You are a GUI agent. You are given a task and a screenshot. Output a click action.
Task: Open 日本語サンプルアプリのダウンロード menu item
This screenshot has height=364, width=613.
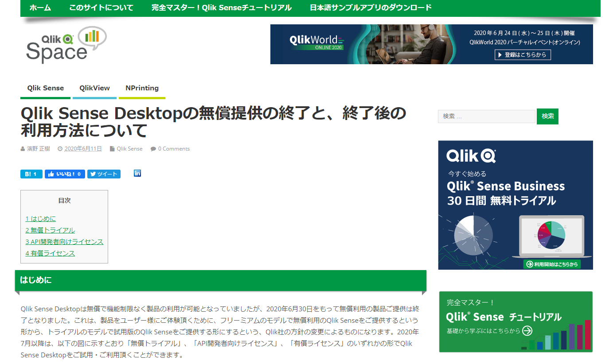371,8
